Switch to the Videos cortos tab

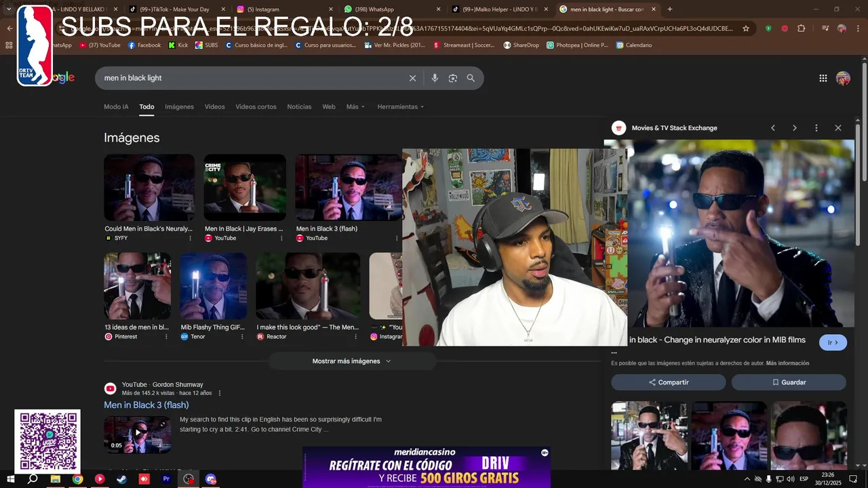[x=256, y=107]
